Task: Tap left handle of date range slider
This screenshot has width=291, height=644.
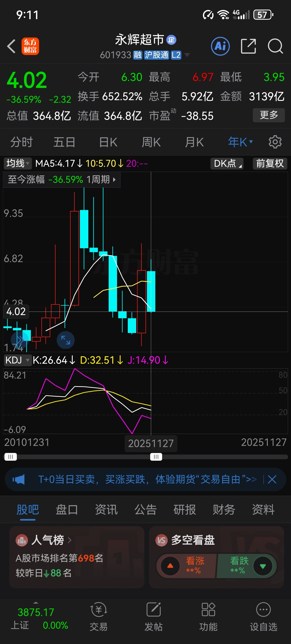Action: [x=11, y=457]
